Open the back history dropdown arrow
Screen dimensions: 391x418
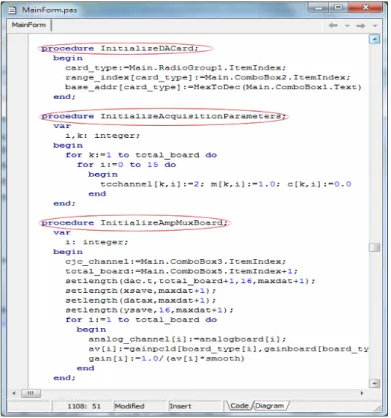(347, 26)
